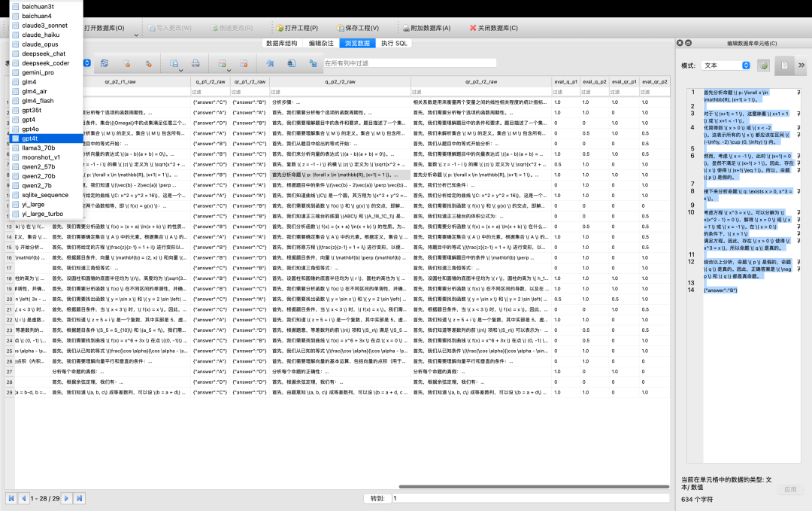Select deepseek_coder from table list
This screenshot has height=511, width=812.
pyautogui.click(x=46, y=63)
